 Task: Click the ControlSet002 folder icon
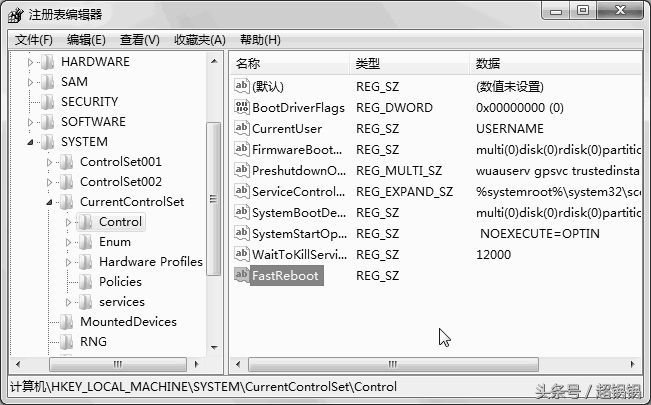tap(66, 182)
